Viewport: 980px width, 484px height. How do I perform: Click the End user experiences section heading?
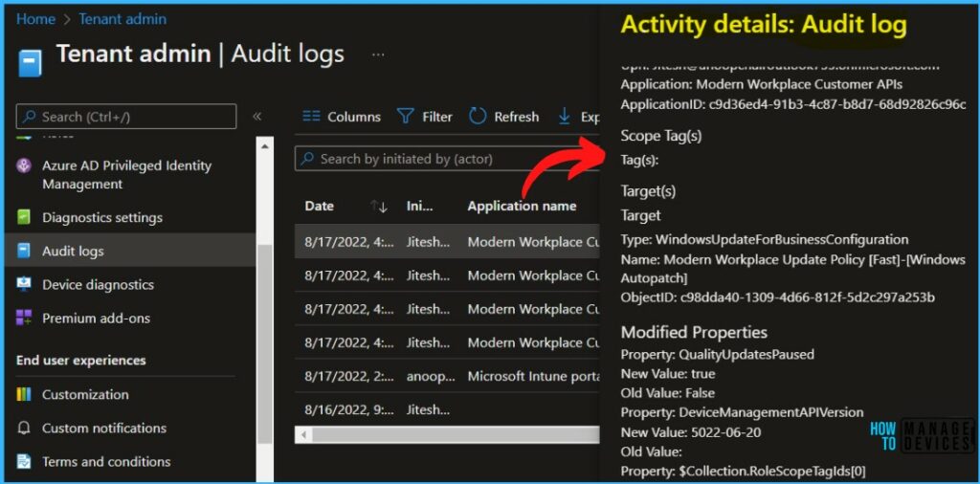(80, 361)
